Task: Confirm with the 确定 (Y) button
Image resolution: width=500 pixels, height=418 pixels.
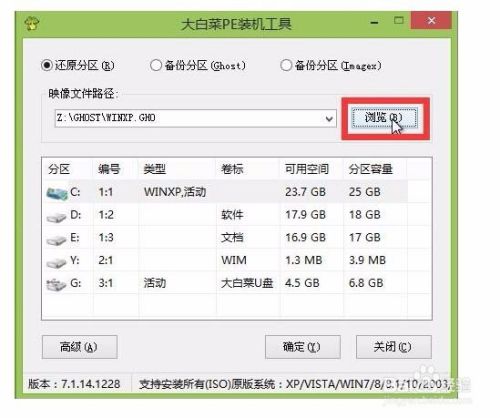Action: click(x=302, y=347)
